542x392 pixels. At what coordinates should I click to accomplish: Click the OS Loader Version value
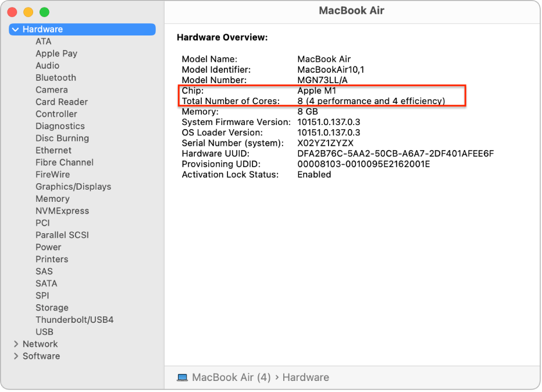point(329,133)
